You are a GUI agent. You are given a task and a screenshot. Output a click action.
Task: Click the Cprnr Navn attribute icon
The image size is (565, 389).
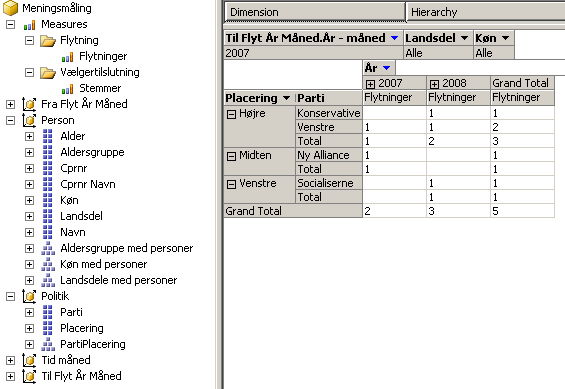pos(48,184)
